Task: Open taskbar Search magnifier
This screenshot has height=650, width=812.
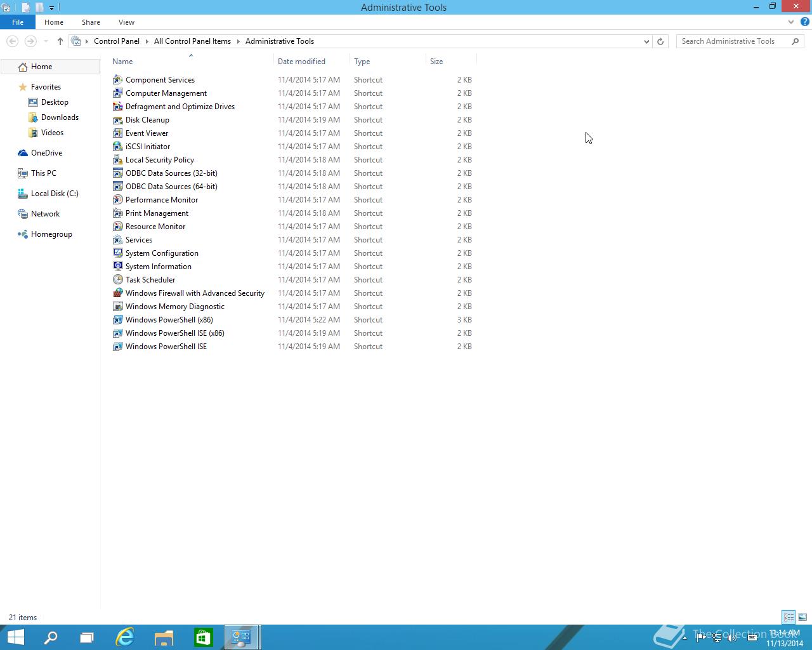Action: (50, 637)
